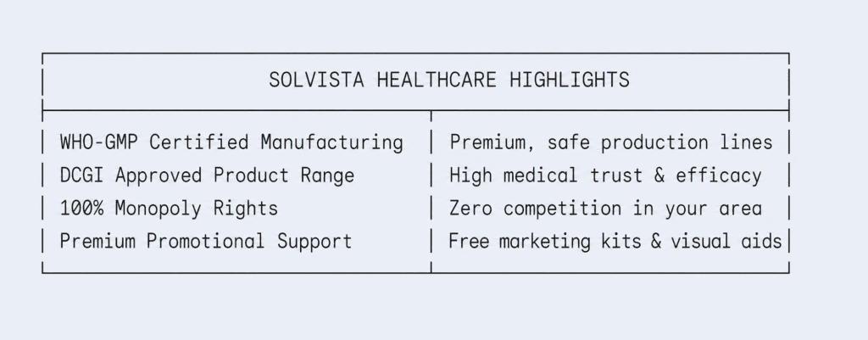Viewport: 868px width, 340px height.
Task: Click the word marketing in fourth row
Action: (x=545, y=242)
